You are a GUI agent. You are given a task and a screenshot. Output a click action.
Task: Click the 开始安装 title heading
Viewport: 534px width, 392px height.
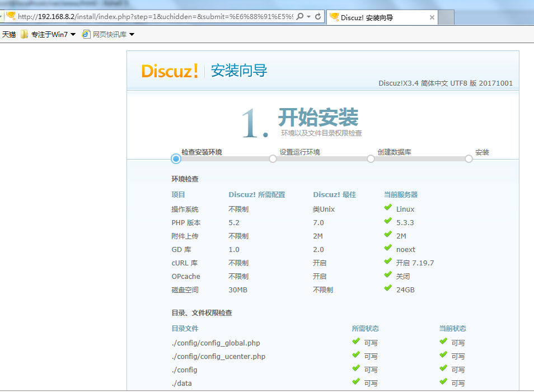pyautogui.click(x=318, y=117)
